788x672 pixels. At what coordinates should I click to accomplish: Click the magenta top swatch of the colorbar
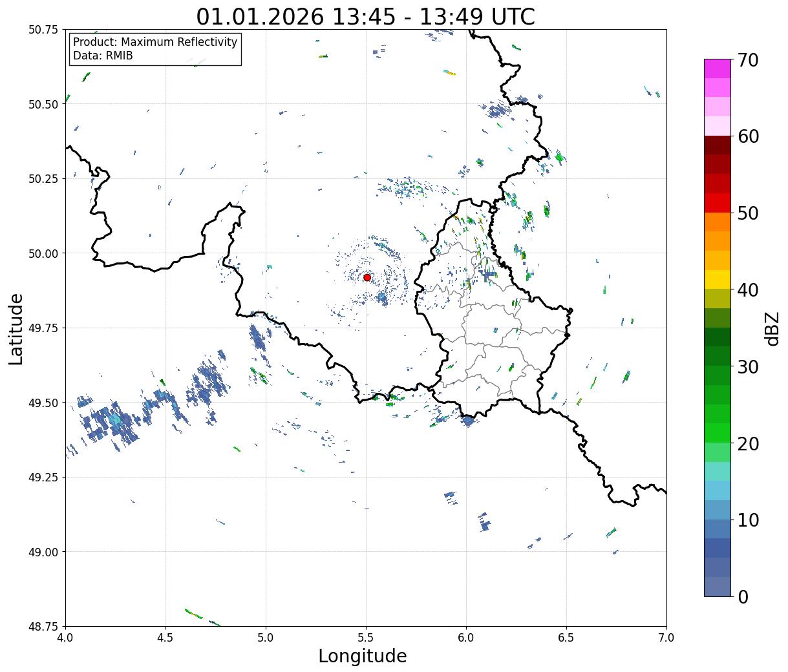(x=718, y=68)
